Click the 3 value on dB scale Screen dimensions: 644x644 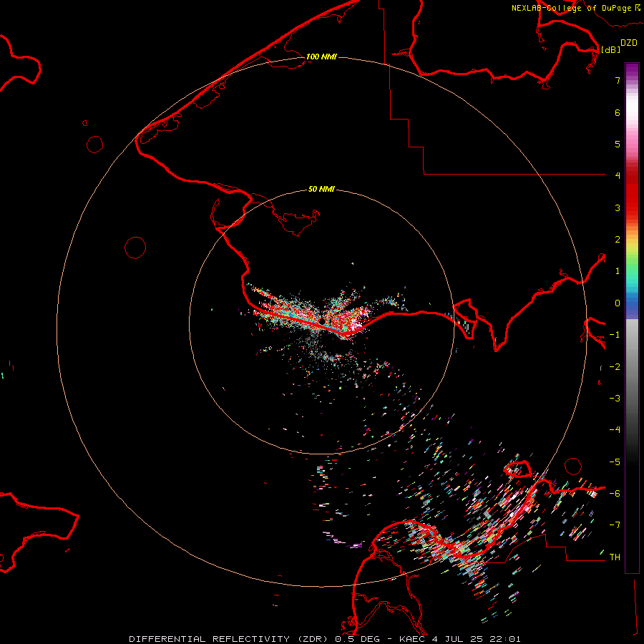tap(618, 208)
